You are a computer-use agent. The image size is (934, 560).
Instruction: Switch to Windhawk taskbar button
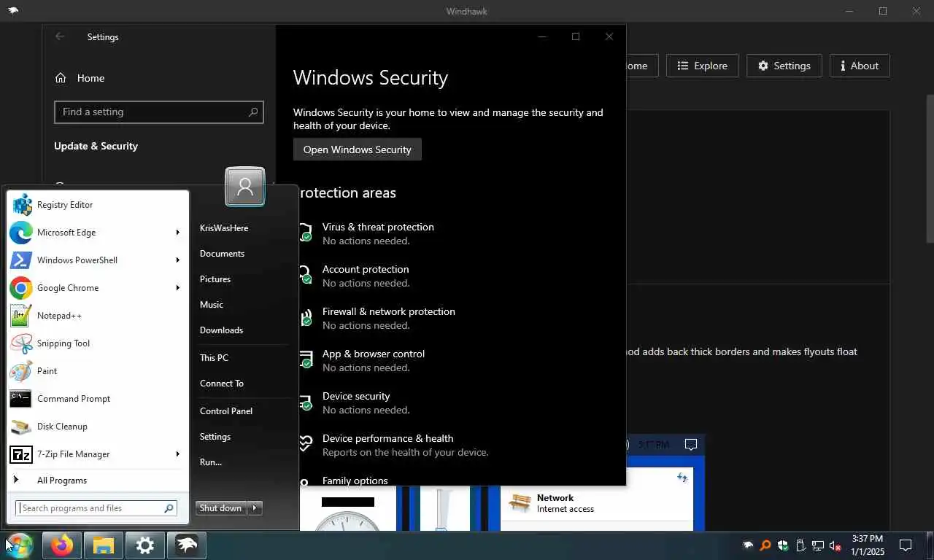coord(187,545)
